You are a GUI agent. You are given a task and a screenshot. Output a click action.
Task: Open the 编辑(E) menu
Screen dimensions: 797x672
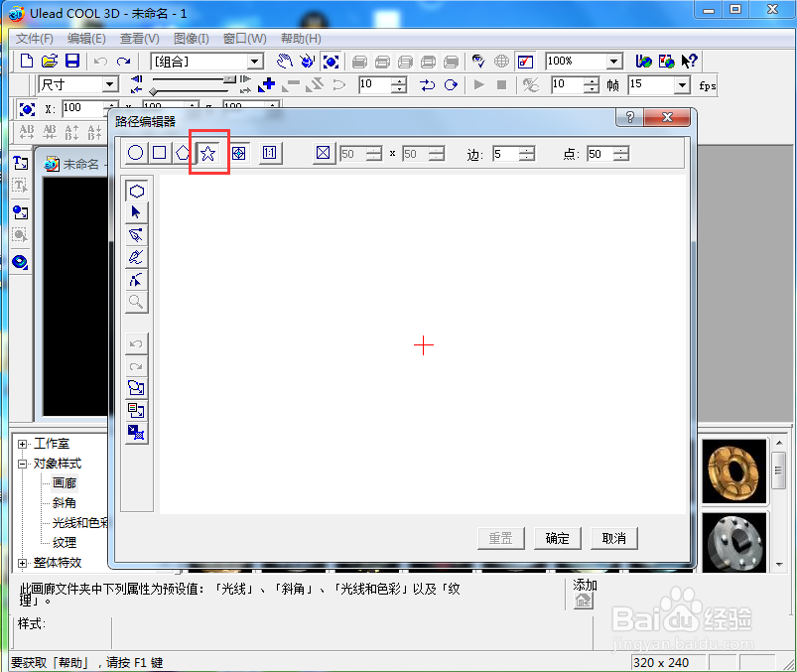click(86, 39)
